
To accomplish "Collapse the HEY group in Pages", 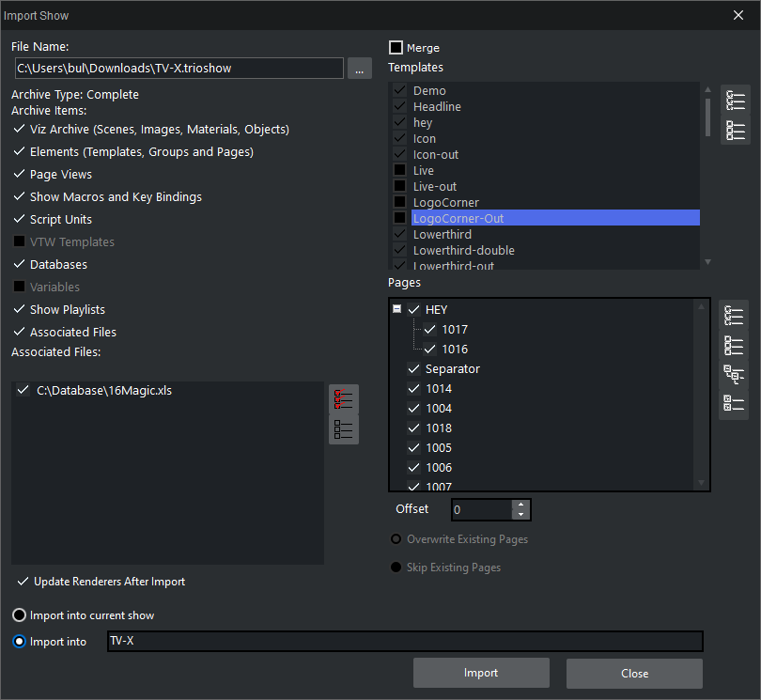I will pos(396,309).
